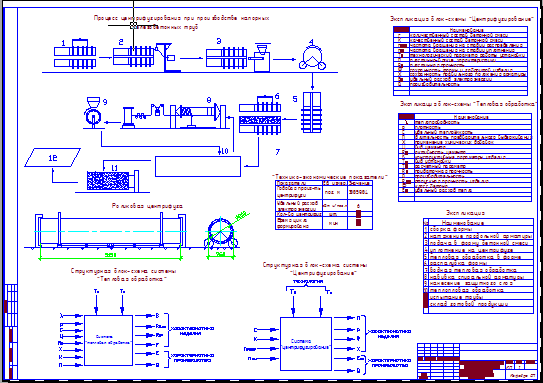Click the form symbol labeled 6
The height and width of the screenshot is (383, 543).
tap(260, 115)
